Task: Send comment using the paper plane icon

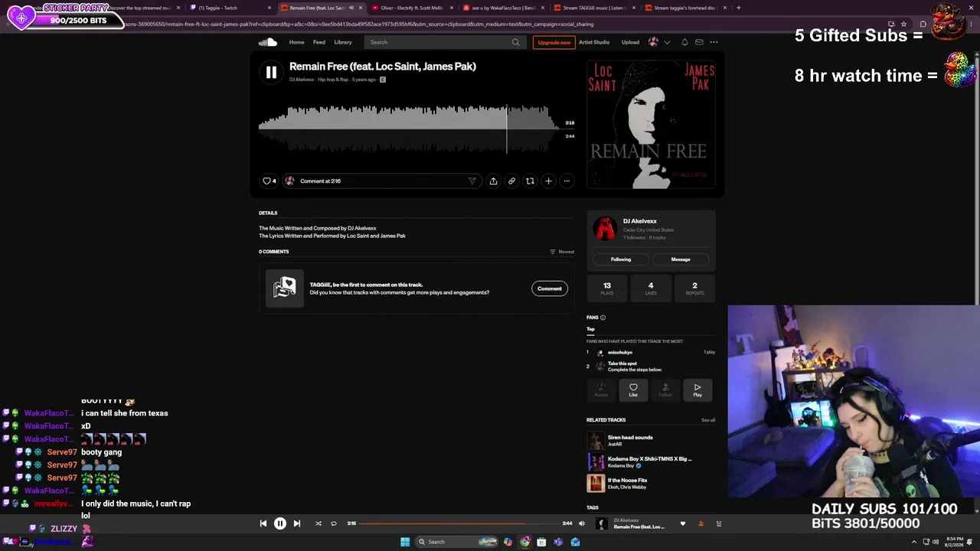Action: (472, 181)
